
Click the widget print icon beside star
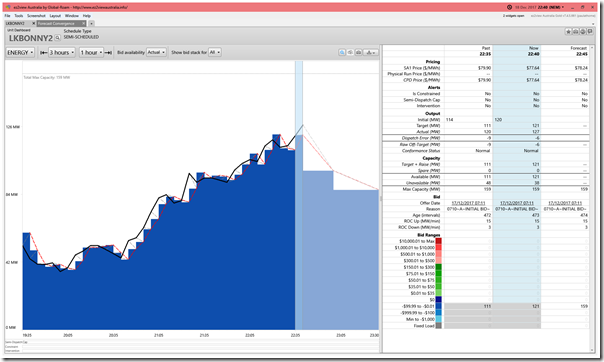575,32
